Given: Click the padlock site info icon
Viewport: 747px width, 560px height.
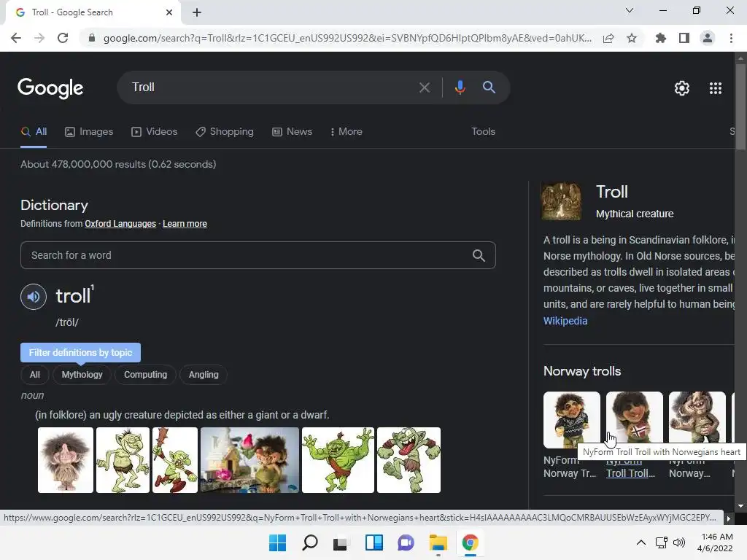Looking at the screenshot, I should tap(92, 38).
